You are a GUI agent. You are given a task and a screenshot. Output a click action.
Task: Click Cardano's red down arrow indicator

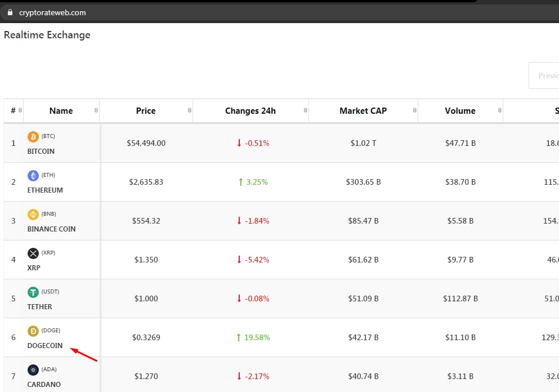pyautogui.click(x=239, y=376)
